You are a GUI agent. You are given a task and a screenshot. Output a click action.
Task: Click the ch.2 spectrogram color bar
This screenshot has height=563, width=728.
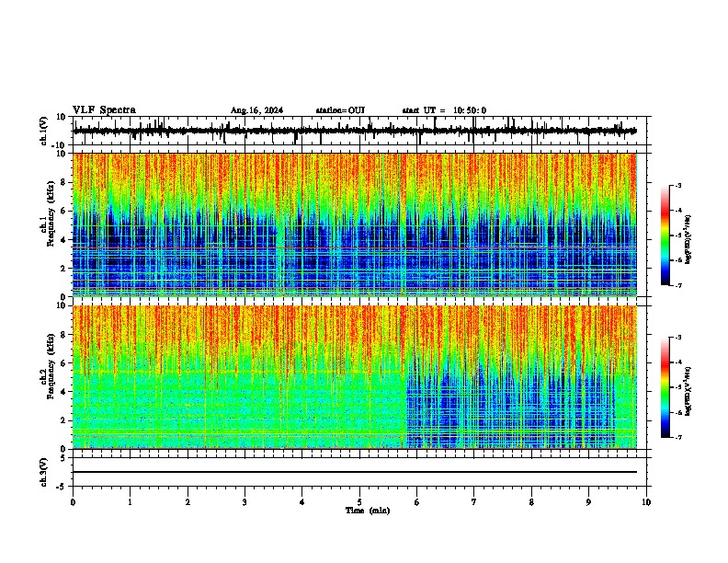pos(665,387)
